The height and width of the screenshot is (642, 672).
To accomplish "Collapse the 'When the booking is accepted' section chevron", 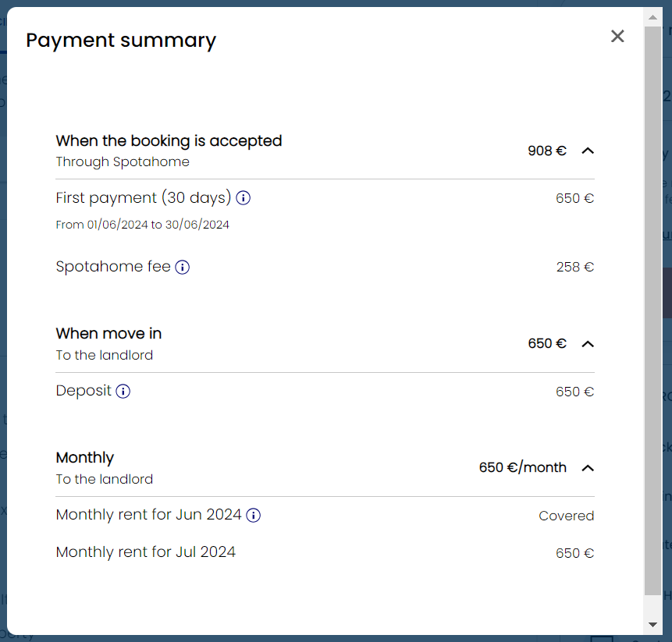I will pyautogui.click(x=588, y=151).
